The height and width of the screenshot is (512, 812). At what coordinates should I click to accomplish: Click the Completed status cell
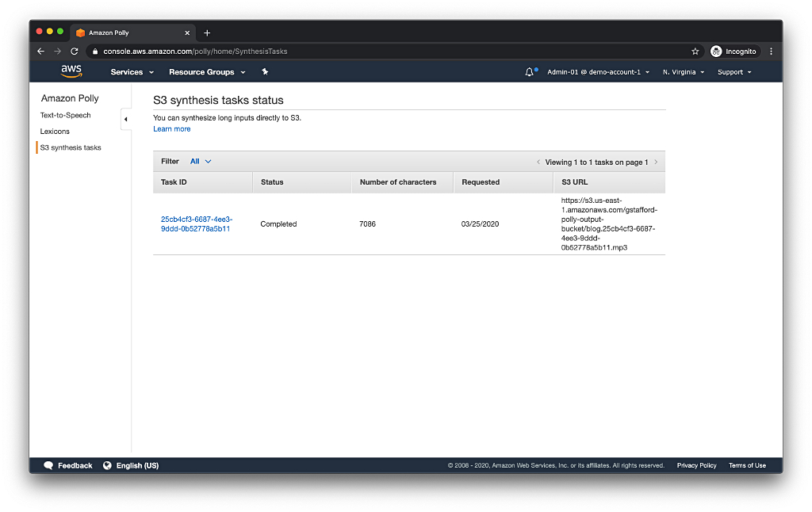coord(278,224)
